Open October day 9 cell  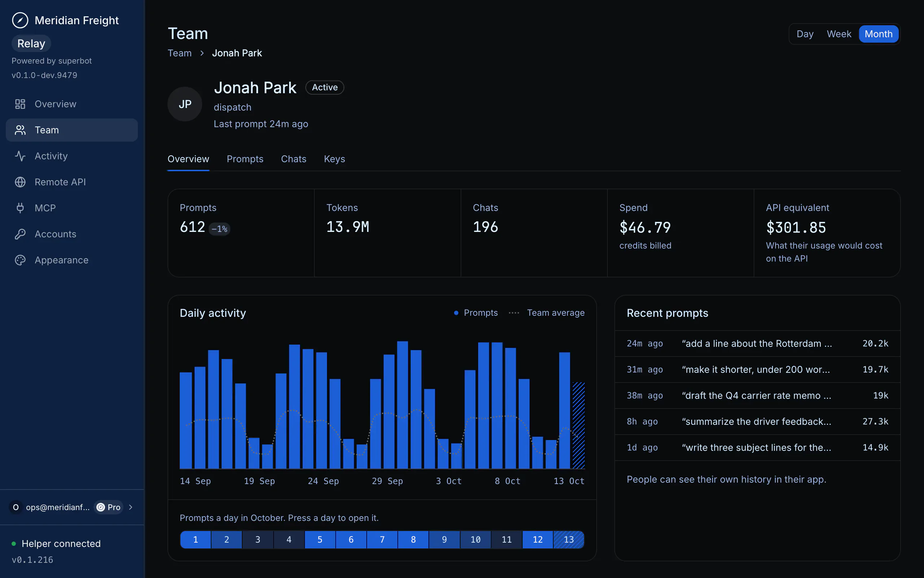tap(444, 539)
